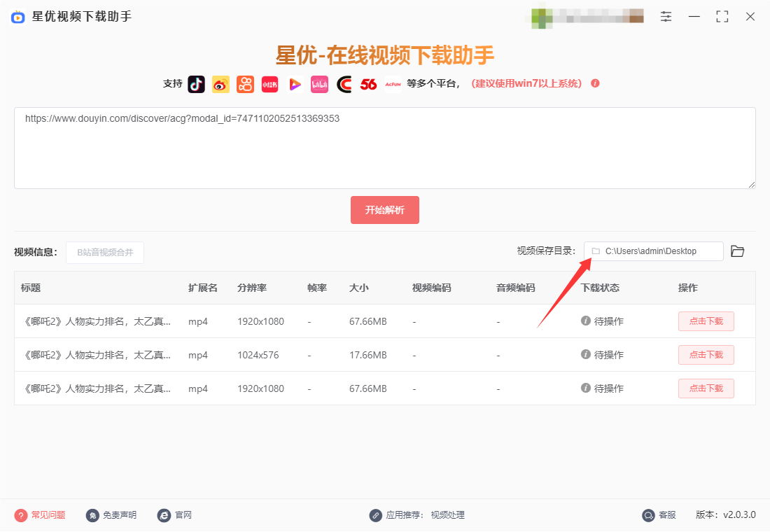Viewport: 770px width, 532px height.
Task: Click 点击下载 for the 1024x576 video
Action: 706,355
